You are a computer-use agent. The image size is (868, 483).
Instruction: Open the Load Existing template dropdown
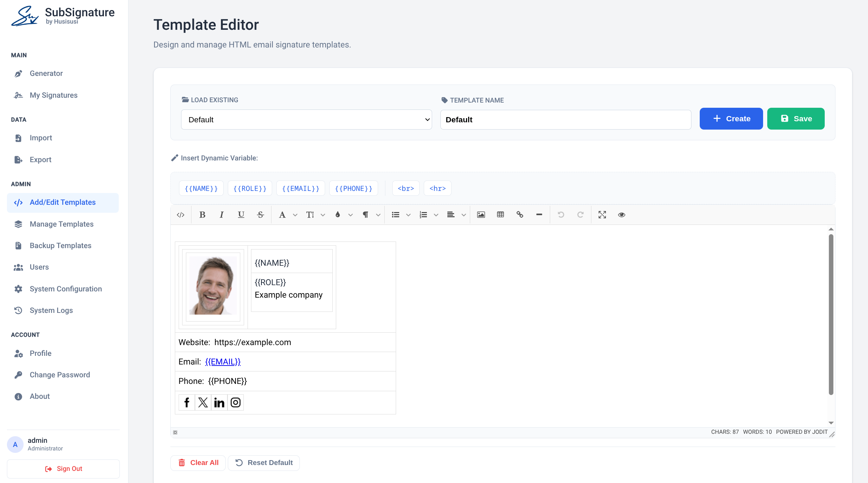click(x=306, y=119)
